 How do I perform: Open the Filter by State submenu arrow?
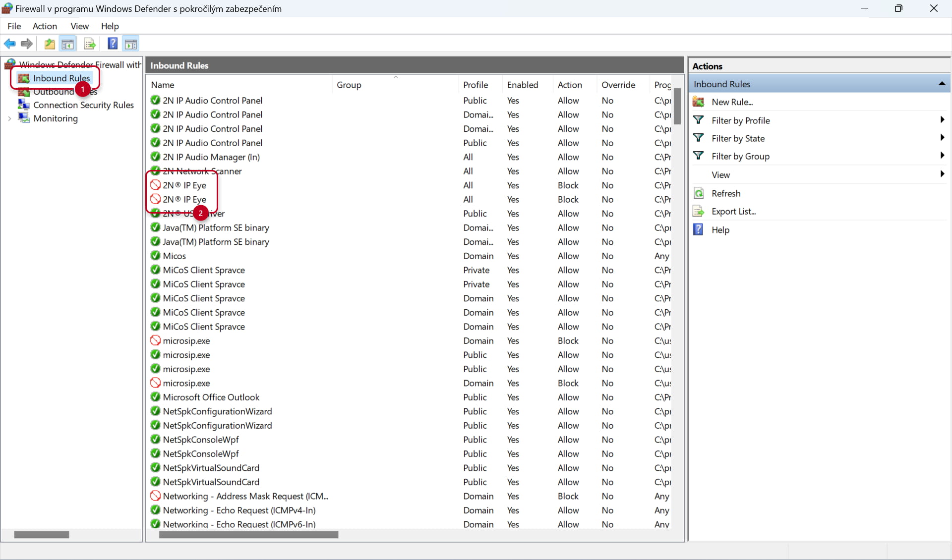click(942, 138)
